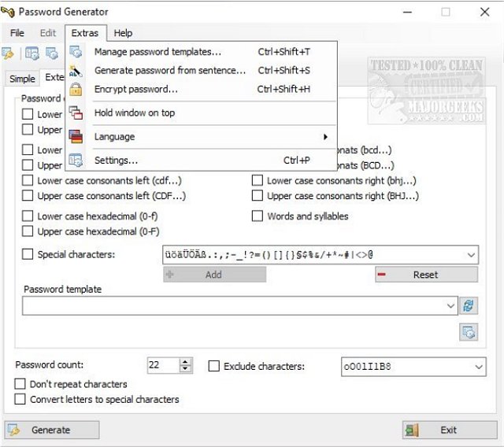504x447 pixels.
Task: Enable Lower case consonants left checkbox
Action: [28, 180]
